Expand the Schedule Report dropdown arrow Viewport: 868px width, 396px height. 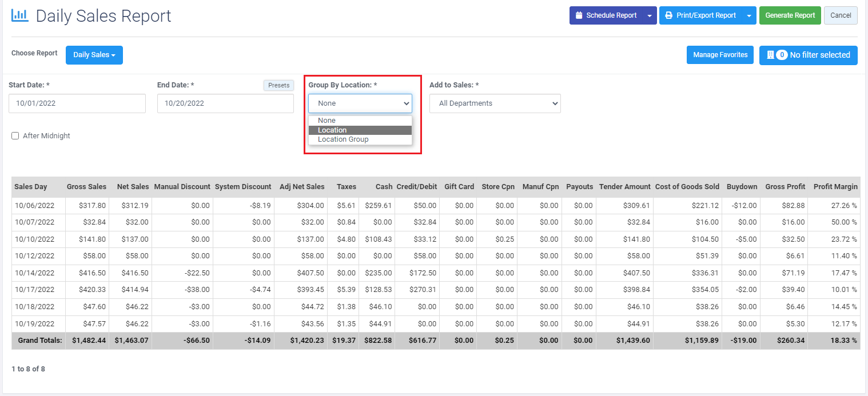[x=650, y=15]
